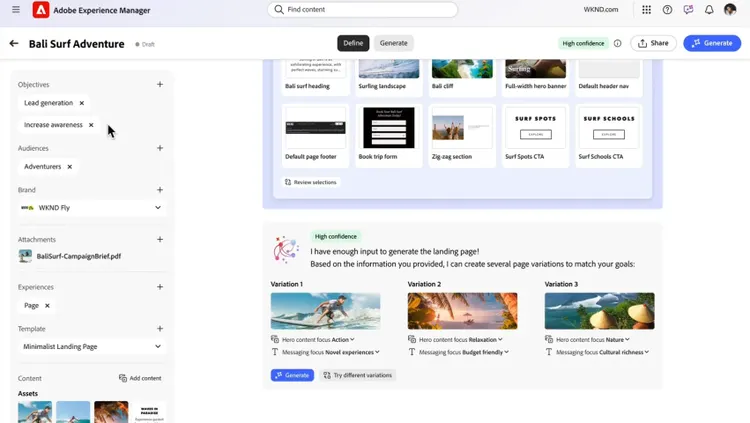Screen dimensions: 750x423
Task: Add a new audience with plus
Action: (160, 148)
